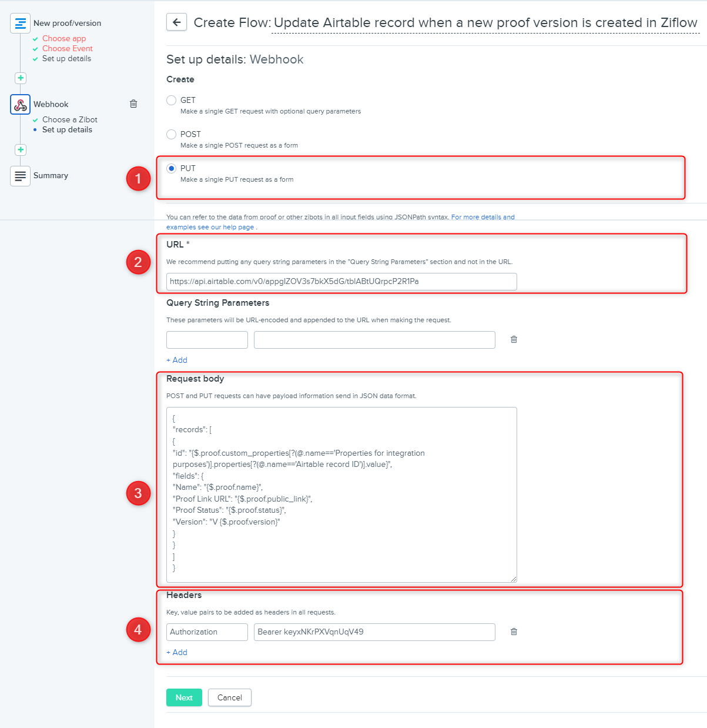Select the PUT request option
The width and height of the screenshot is (707, 728).
tap(171, 169)
